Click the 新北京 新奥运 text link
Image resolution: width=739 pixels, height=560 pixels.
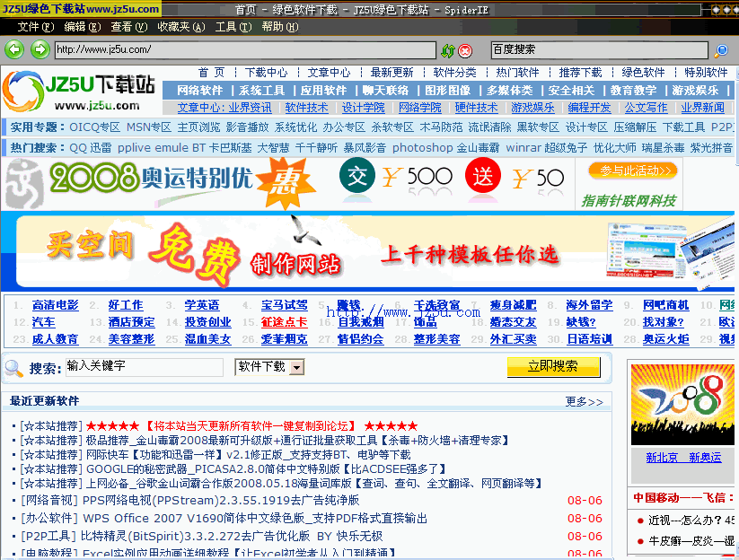tap(683, 458)
